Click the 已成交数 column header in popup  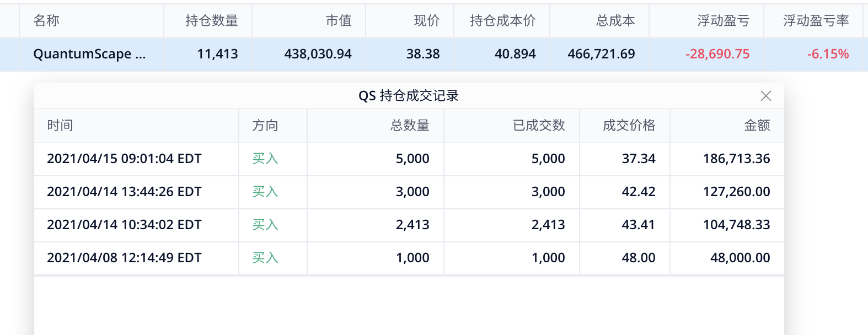[539, 126]
